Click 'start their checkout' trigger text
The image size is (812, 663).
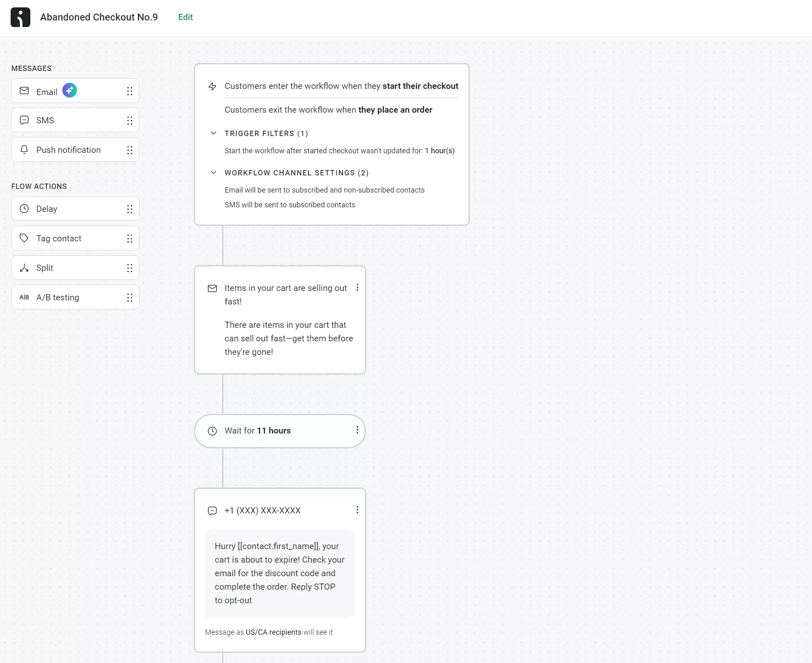pos(420,86)
